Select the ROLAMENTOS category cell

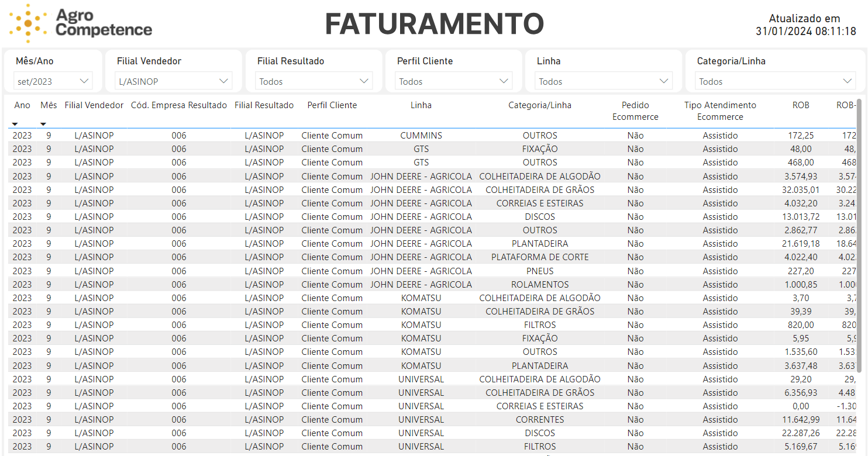coord(540,285)
